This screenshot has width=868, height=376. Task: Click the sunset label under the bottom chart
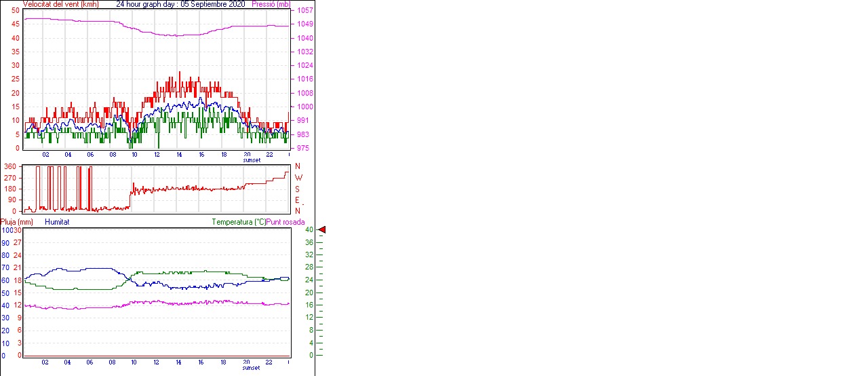(x=252, y=368)
